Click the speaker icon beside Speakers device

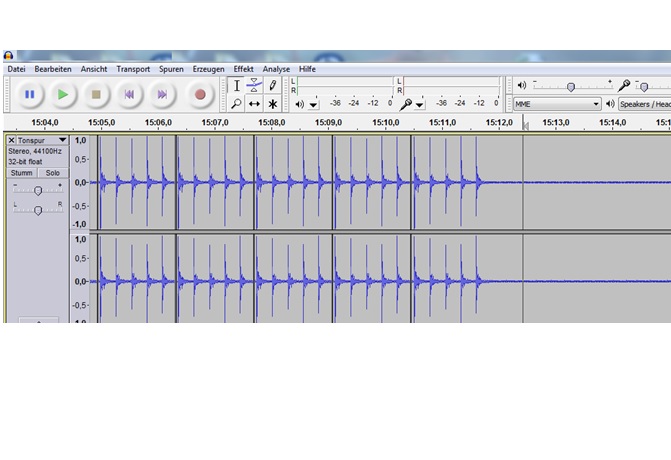point(610,104)
